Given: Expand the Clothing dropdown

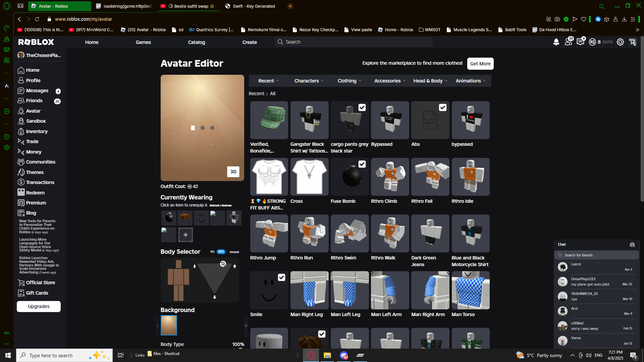Looking at the screenshot, I should click(x=349, y=81).
